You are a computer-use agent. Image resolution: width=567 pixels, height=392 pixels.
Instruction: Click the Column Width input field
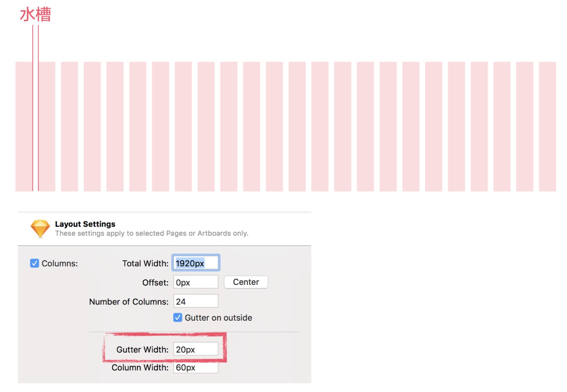point(196,367)
